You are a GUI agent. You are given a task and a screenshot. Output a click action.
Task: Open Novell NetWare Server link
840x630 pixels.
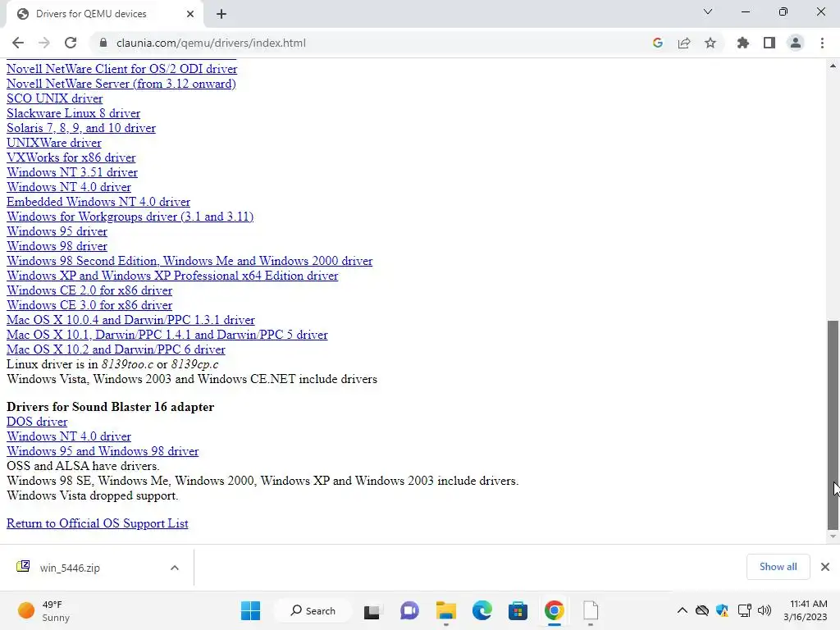[x=121, y=84]
